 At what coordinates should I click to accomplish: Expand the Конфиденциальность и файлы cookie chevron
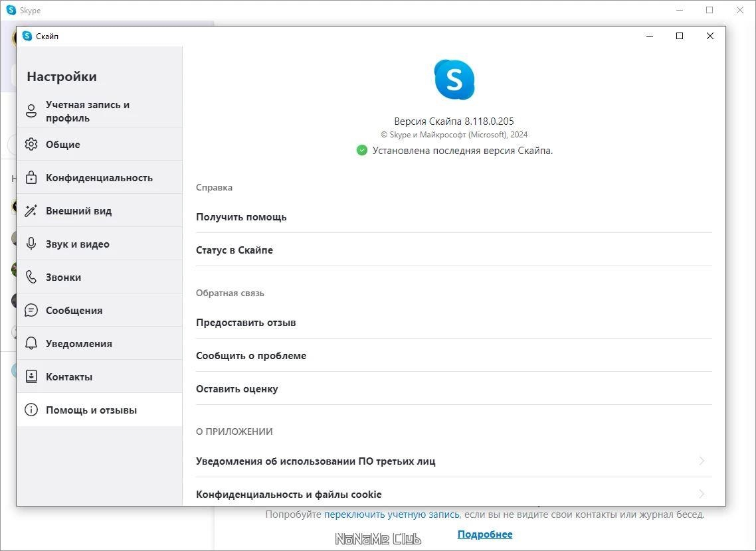coord(702,494)
